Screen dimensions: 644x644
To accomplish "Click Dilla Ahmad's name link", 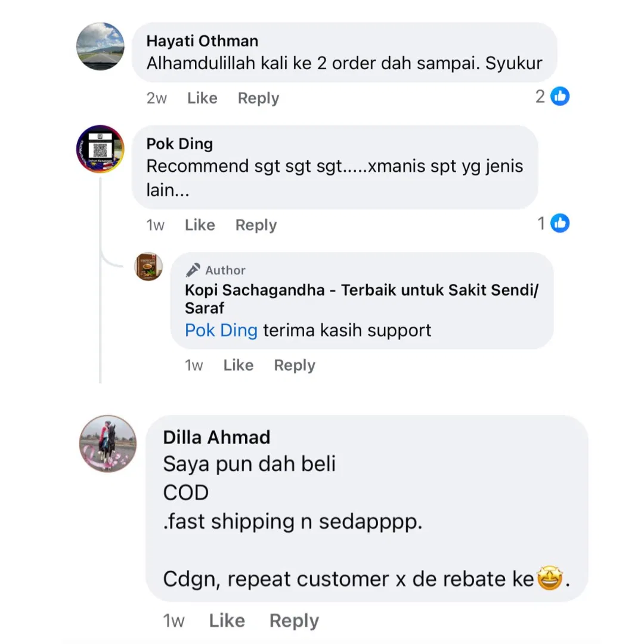I will coord(216,437).
